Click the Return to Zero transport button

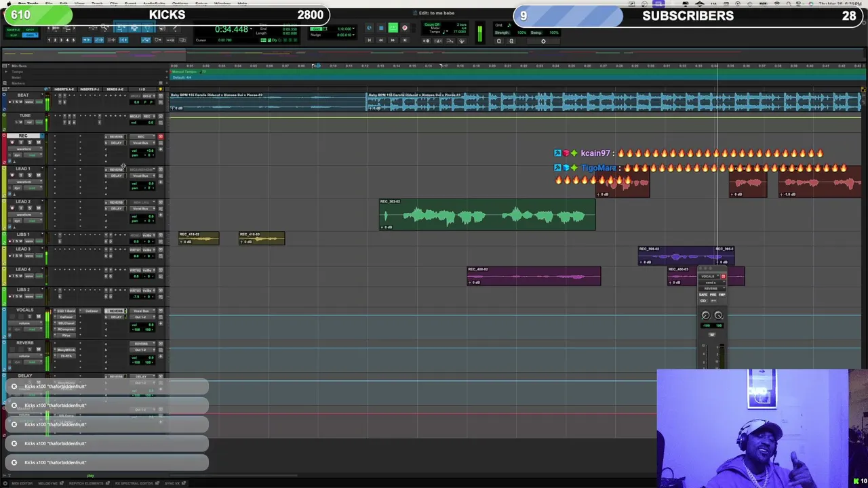pos(370,40)
